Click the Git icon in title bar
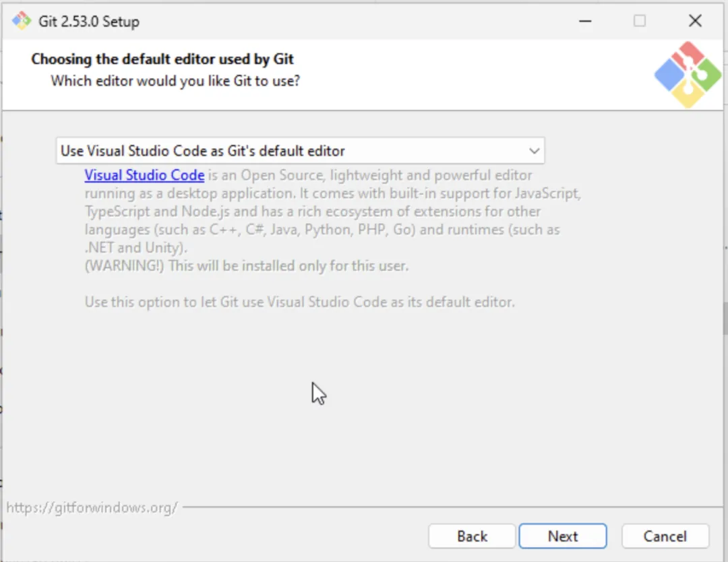Screen dimensions: 728x562 coord(21,21)
